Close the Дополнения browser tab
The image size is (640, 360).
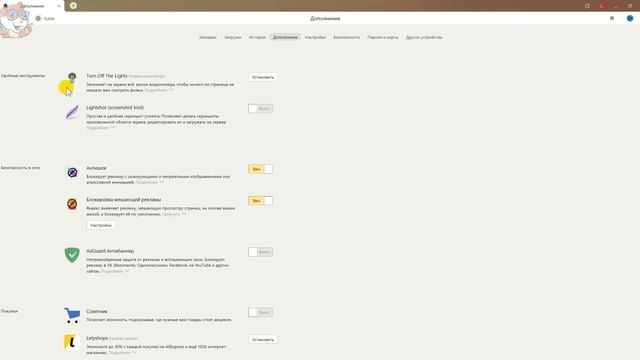(59, 6)
